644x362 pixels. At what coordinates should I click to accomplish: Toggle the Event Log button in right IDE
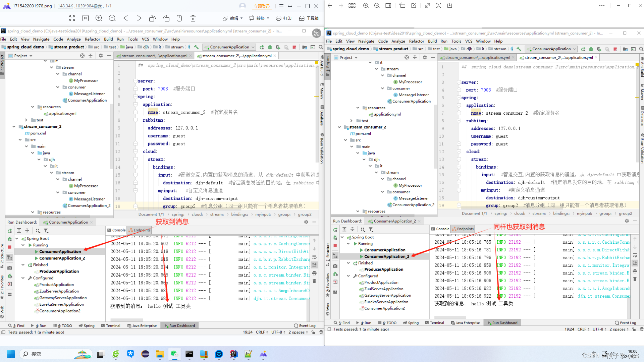(x=626, y=323)
